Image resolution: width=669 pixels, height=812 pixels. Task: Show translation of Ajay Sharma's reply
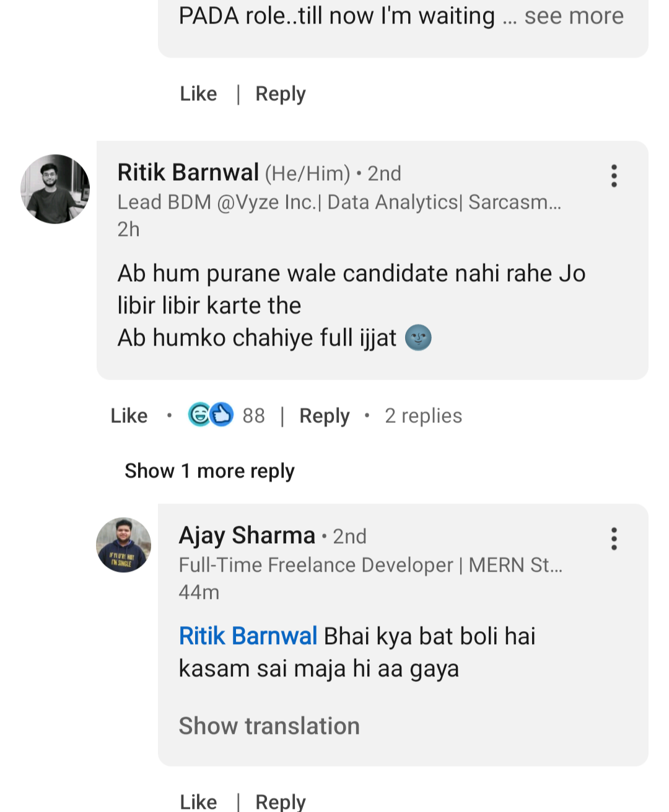tap(269, 726)
